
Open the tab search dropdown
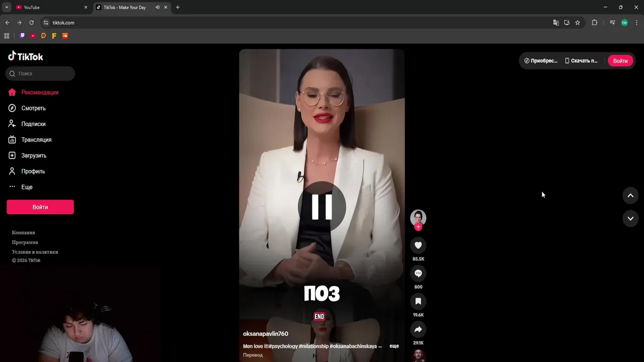[x=7, y=8]
